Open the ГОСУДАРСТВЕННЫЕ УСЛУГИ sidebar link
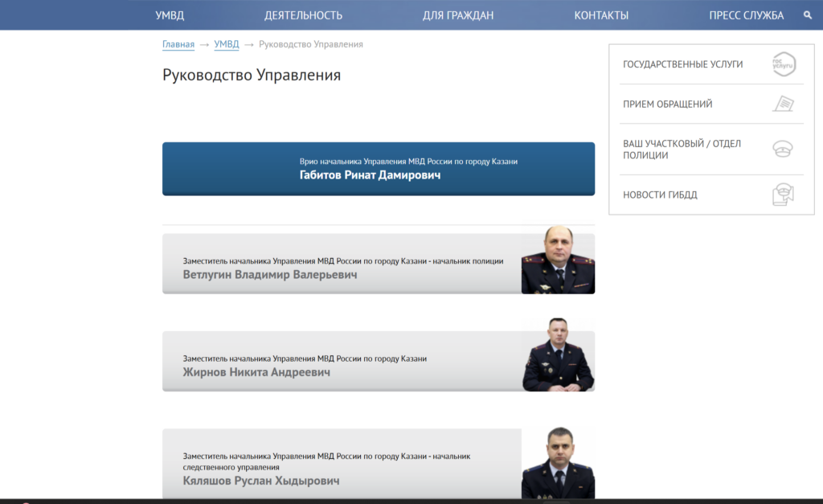Screen dimensions: 823x504 tap(682, 64)
